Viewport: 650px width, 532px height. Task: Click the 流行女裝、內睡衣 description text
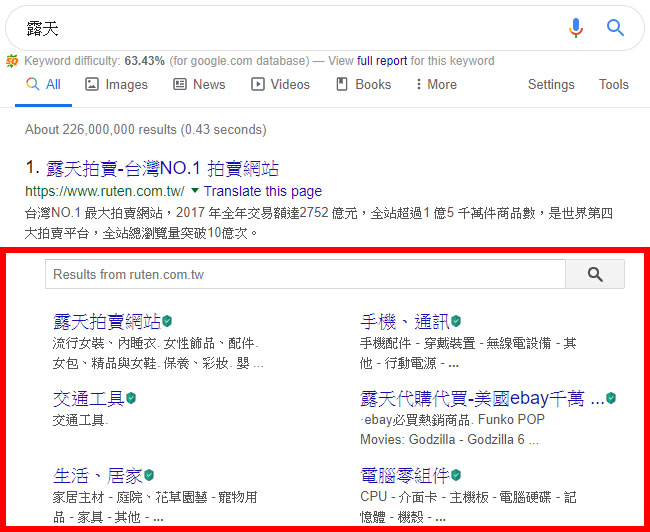(x=158, y=353)
